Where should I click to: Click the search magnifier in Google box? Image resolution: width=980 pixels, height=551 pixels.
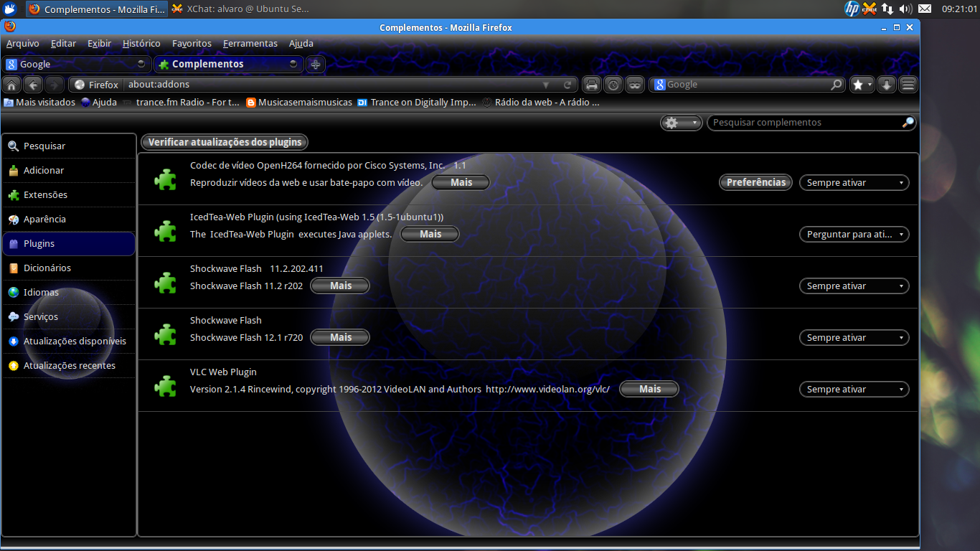837,85
